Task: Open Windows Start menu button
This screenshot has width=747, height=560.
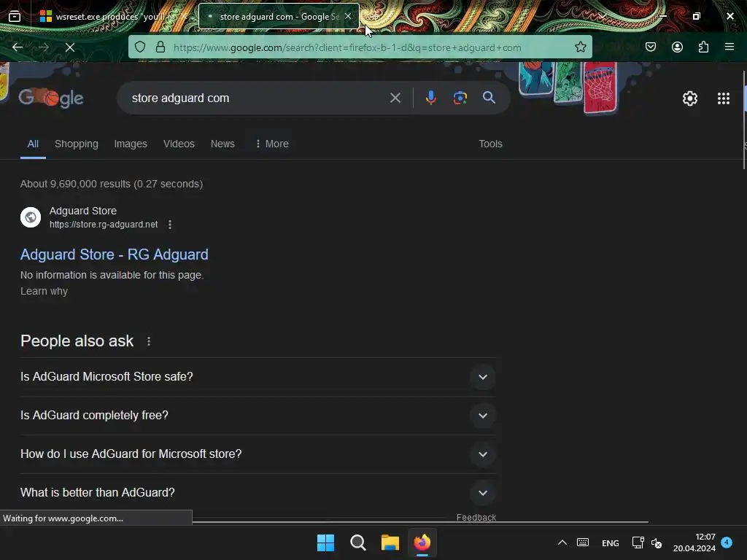Action: click(x=326, y=542)
